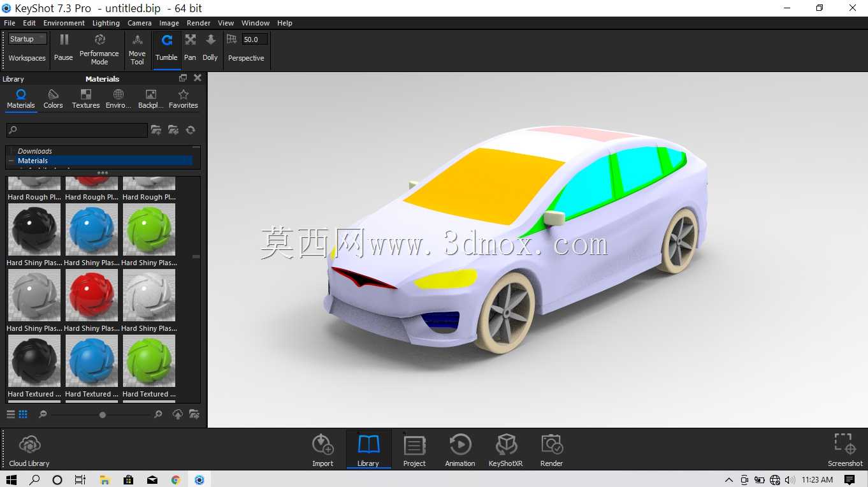Switch library to grid view

(23, 414)
